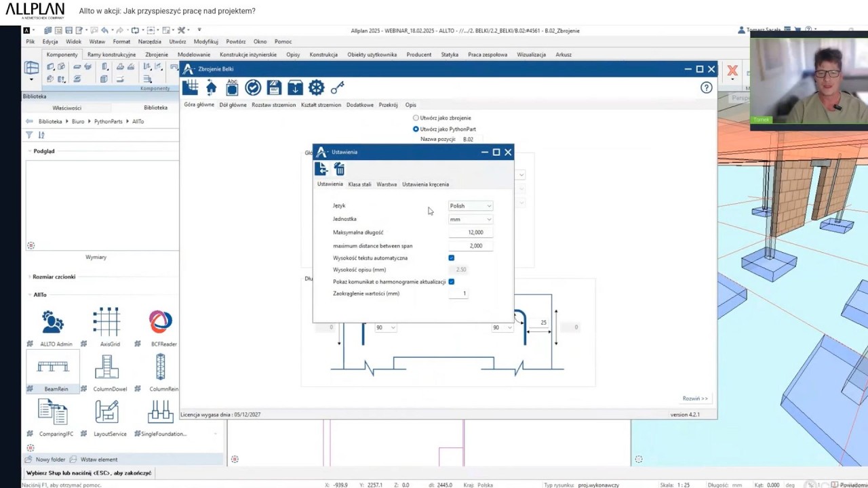Open the Jednostka mm dropdown
The height and width of the screenshot is (488, 868).
(x=470, y=220)
